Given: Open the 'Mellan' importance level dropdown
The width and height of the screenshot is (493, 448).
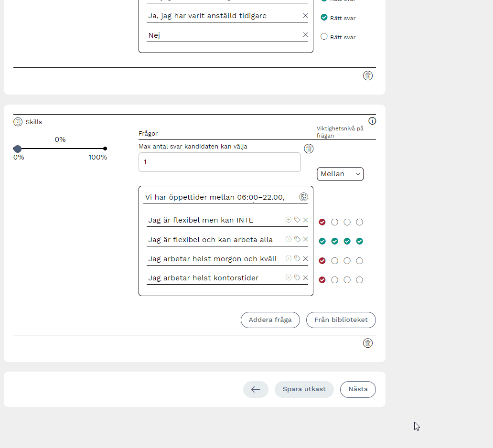Looking at the screenshot, I should (x=340, y=174).
